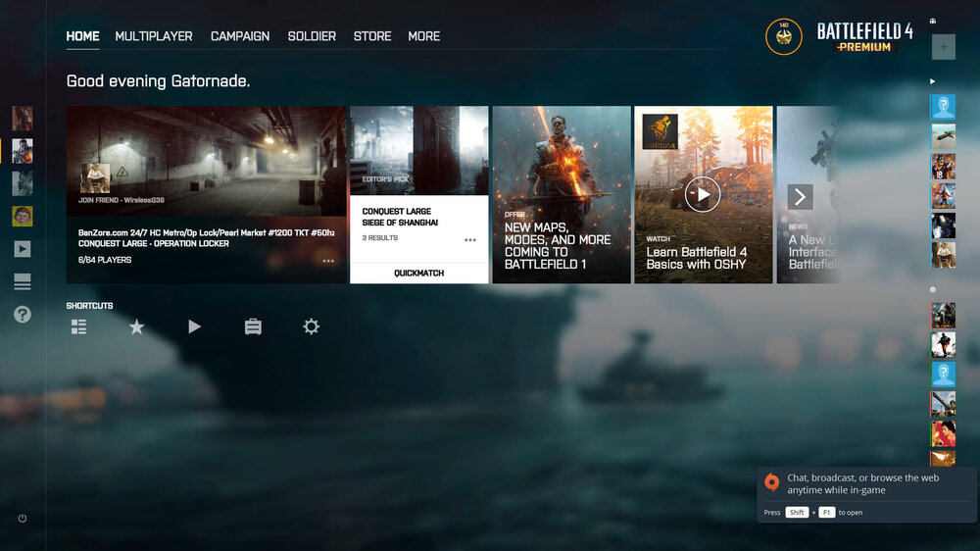Click the OSHY creator logo on video card
This screenshot has width=980, height=551.
pos(660,131)
